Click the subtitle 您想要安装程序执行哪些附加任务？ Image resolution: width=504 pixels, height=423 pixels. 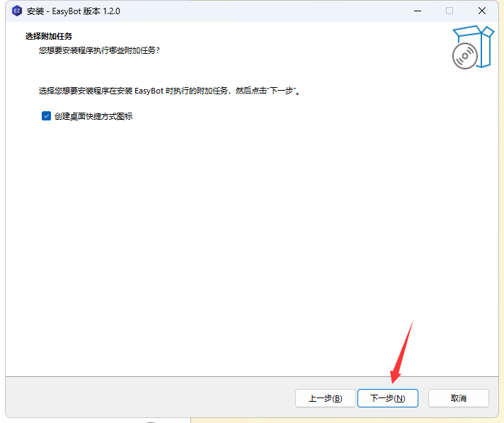point(99,50)
